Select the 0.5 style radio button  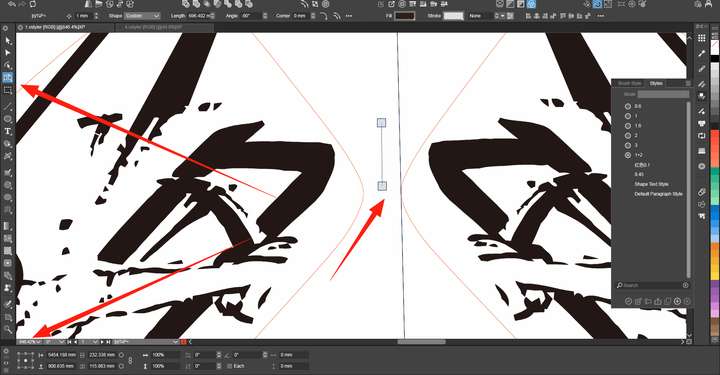tap(628, 106)
